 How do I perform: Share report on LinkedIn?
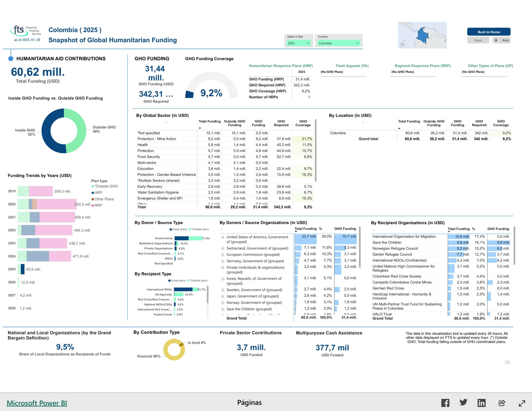[x=481, y=403]
